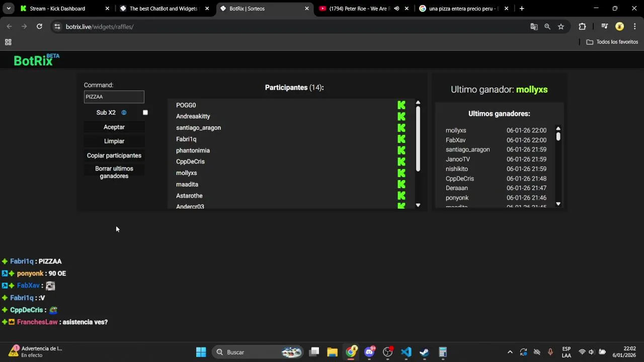Click the Kick icon next to POGG0

[401, 105]
